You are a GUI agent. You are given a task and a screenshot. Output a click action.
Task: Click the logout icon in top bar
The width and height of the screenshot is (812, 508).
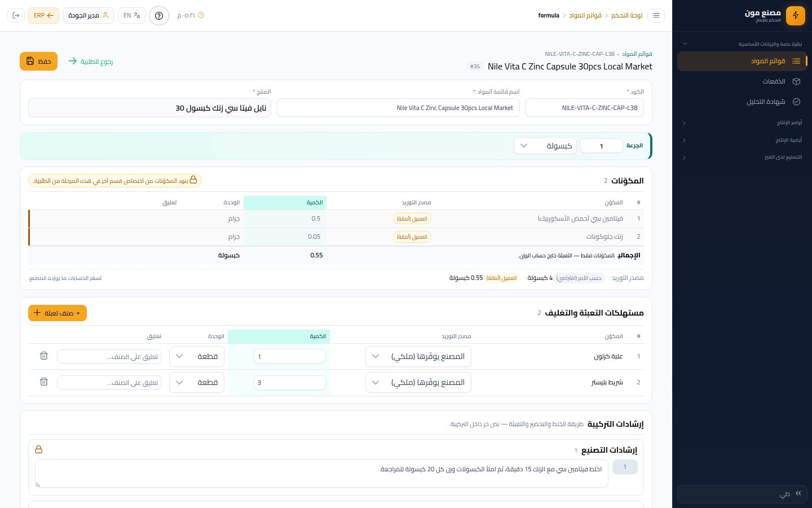[x=16, y=15]
